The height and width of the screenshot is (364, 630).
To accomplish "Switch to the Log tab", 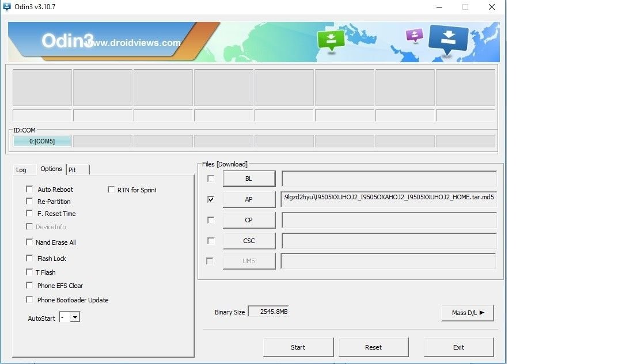I will coord(21,170).
